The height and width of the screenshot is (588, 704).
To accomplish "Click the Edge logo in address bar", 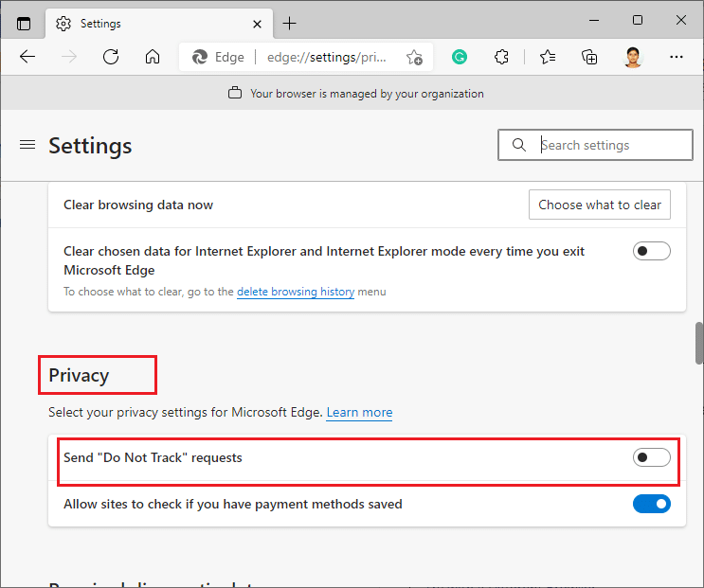I will pos(200,57).
